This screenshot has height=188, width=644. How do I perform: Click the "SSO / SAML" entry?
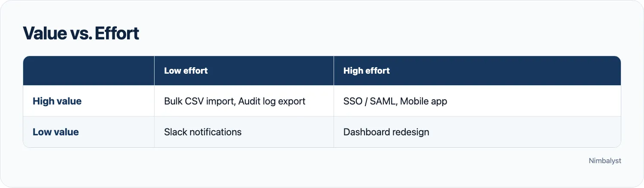[369, 101]
